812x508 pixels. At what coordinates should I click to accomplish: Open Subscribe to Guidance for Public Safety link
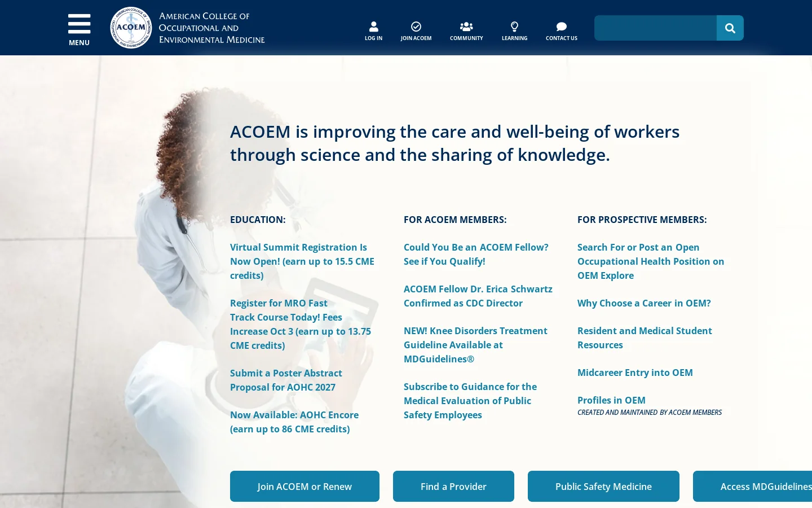pos(470,401)
